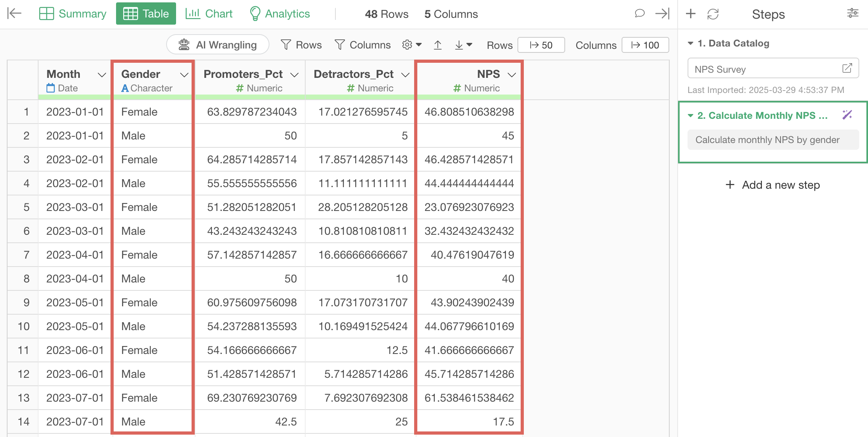
Task: Select cell 23.076923076923 in row 5
Action: point(469,207)
